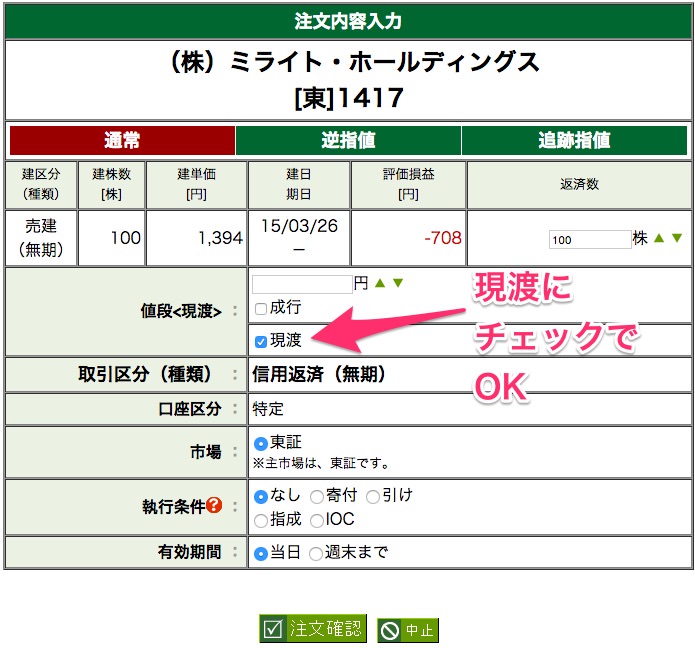This screenshot has width=695, height=648.
Task: Click the -708 profit/loss value
Action: [x=443, y=238]
